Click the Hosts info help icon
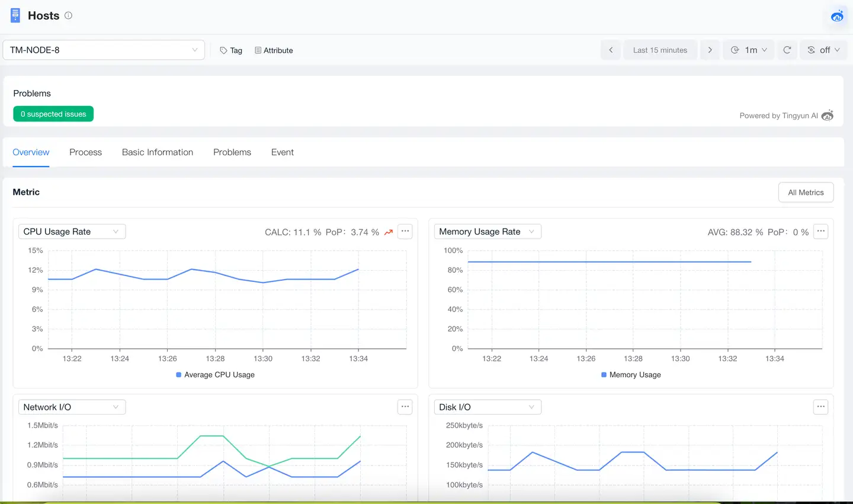This screenshot has height=504, width=853. coord(68,15)
